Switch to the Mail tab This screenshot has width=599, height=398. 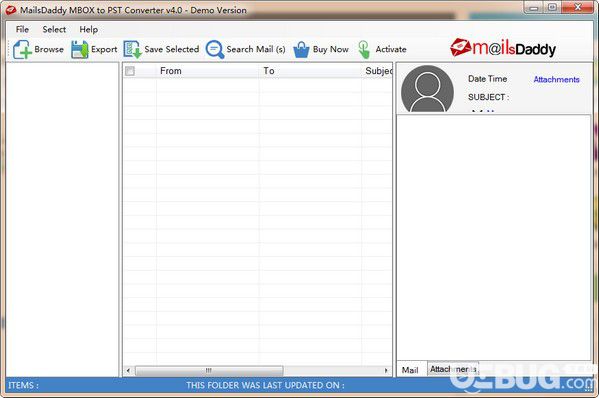click(410, 370)
